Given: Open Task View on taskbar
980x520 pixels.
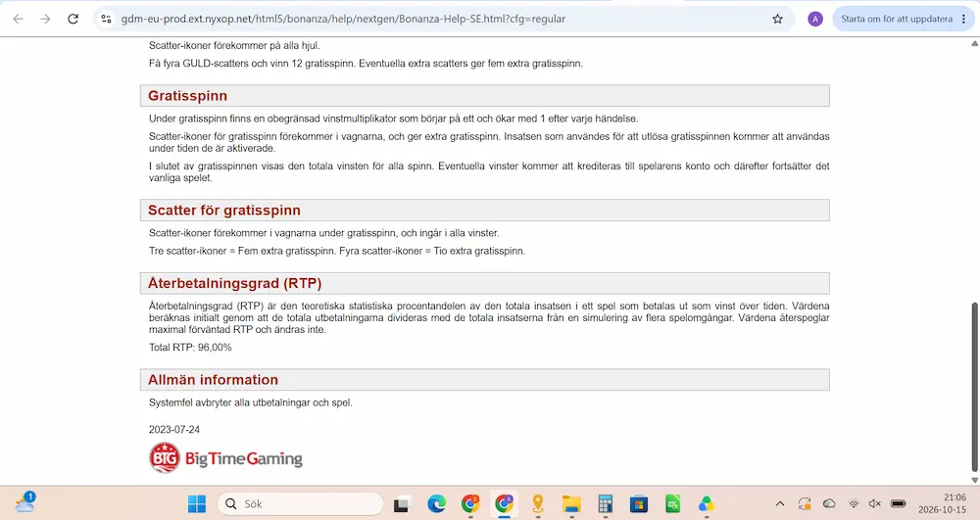Looking at the screenshot, I should click(x=401, y=503).
